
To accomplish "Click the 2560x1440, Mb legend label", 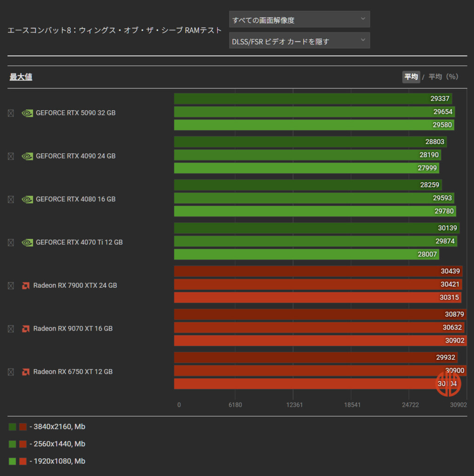I will point(59,444).
